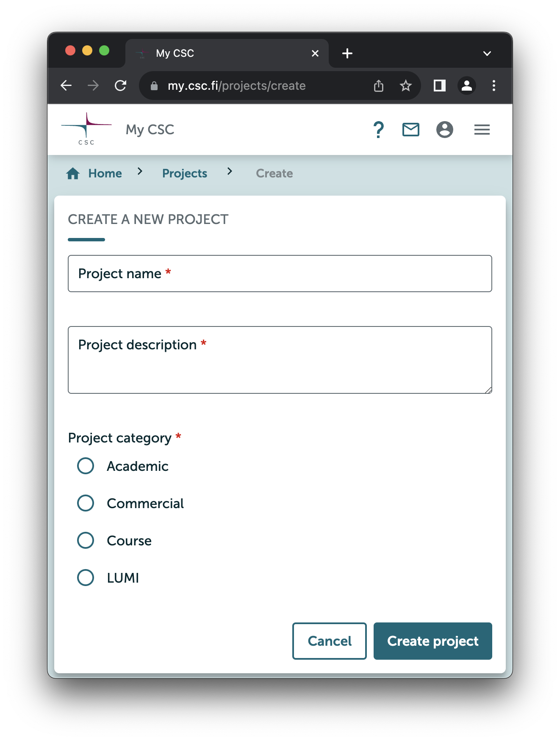
Task: Open the messages envelope icon
Action: (x=410, y=130)
